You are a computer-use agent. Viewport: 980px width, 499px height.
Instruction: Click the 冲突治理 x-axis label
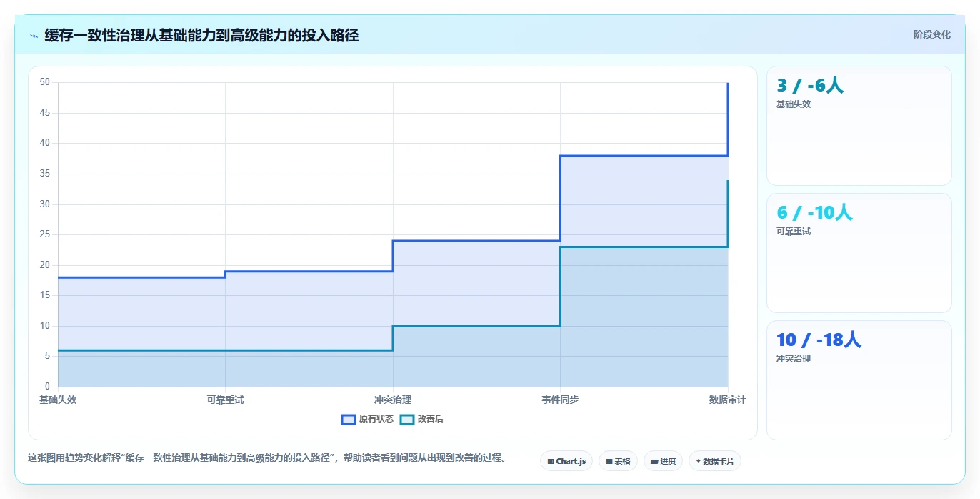(393, 400)
